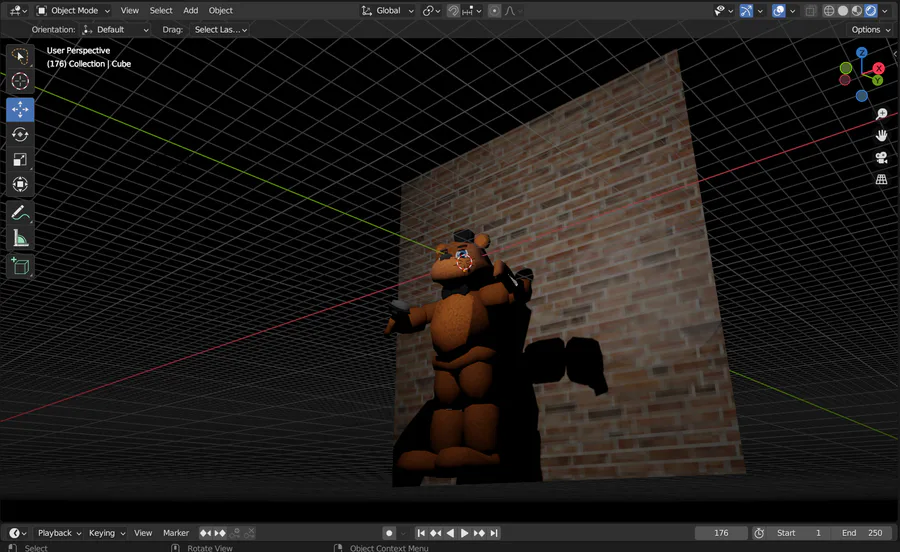Select the Add Cube tool
This screenshot has height=552, width=900.
20,266
